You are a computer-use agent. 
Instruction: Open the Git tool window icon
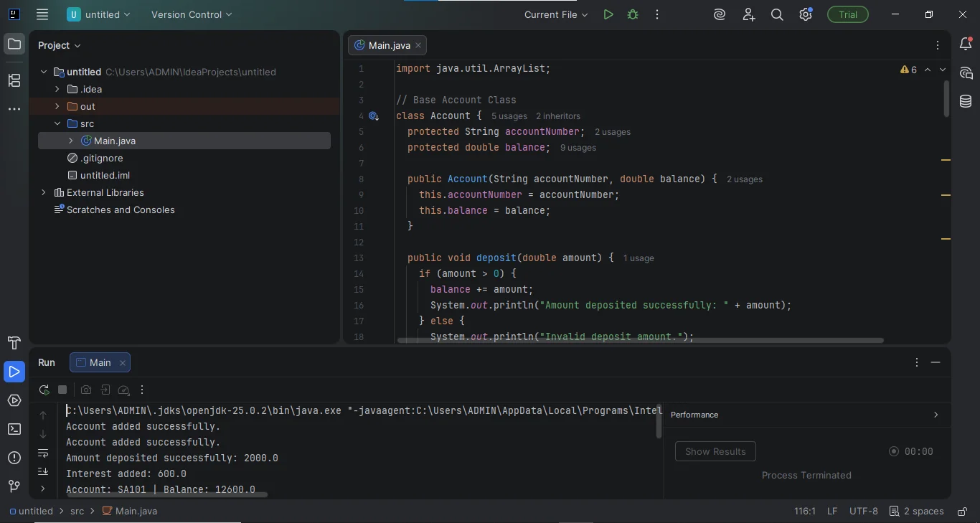click(x=14, y=486)
